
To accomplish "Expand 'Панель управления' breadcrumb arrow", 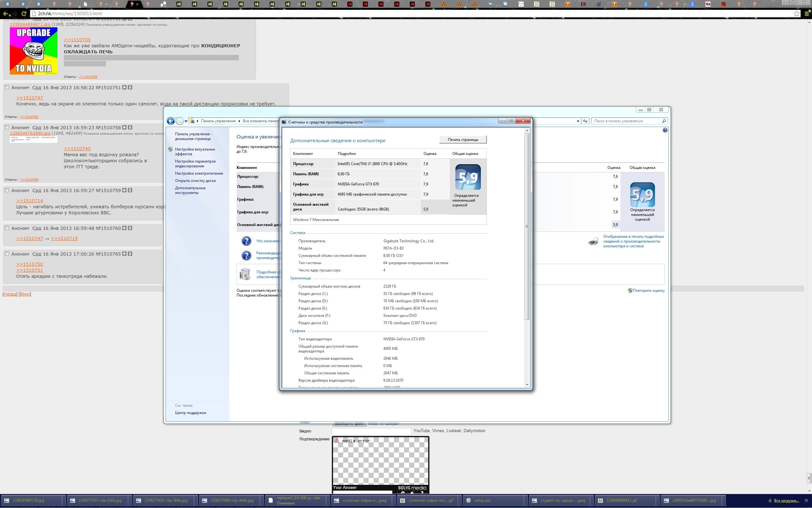I will tap(239, 121).
